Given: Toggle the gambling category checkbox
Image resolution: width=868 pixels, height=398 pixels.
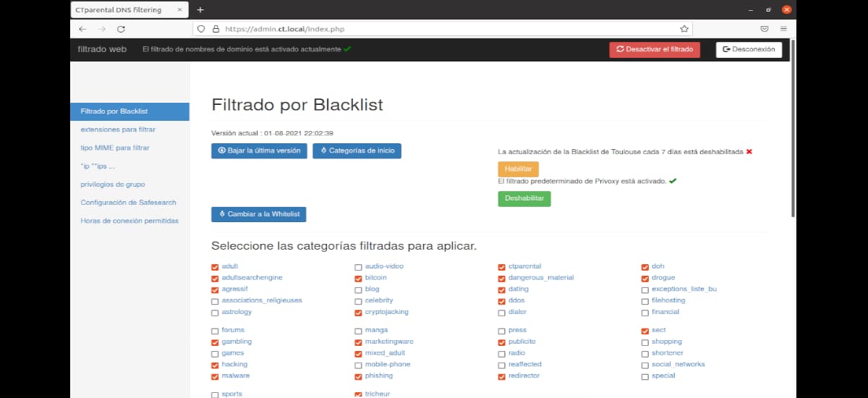Looking at the screenshot, I should 215,342.
